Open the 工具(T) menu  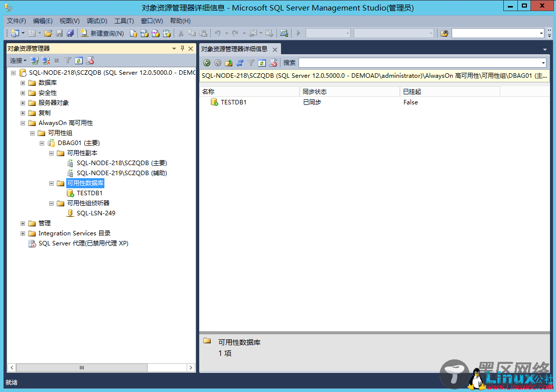tap(124, 21)
